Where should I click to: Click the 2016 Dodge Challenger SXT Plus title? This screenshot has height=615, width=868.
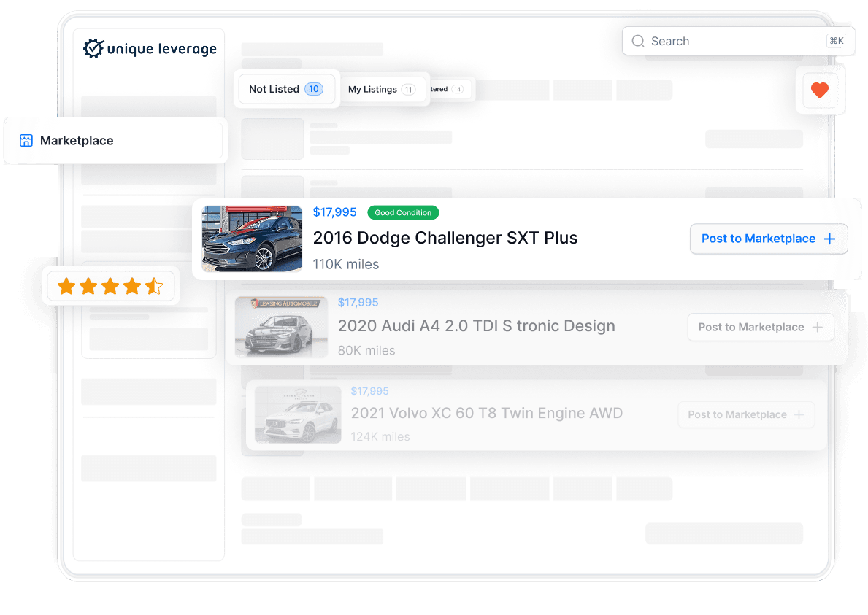click(445, 238)
